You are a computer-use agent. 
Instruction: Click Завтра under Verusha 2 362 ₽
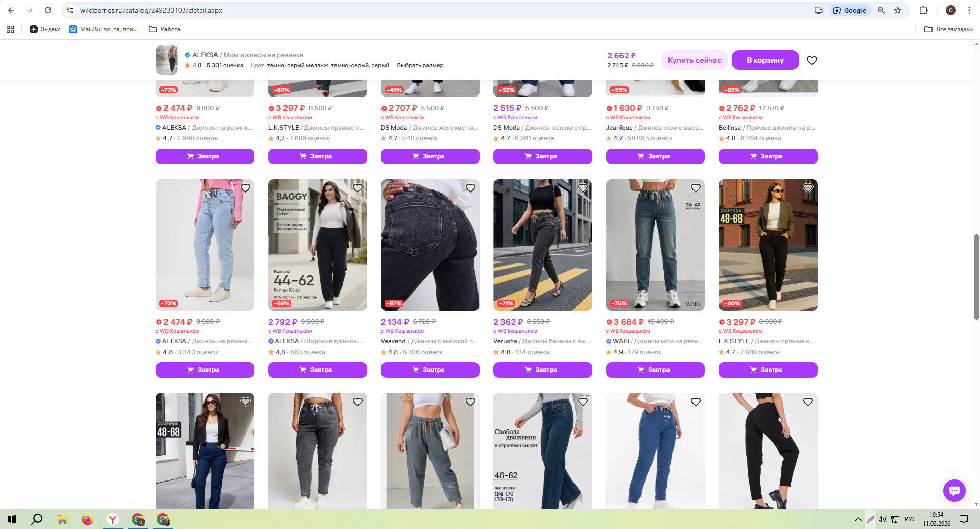point(543,370)
